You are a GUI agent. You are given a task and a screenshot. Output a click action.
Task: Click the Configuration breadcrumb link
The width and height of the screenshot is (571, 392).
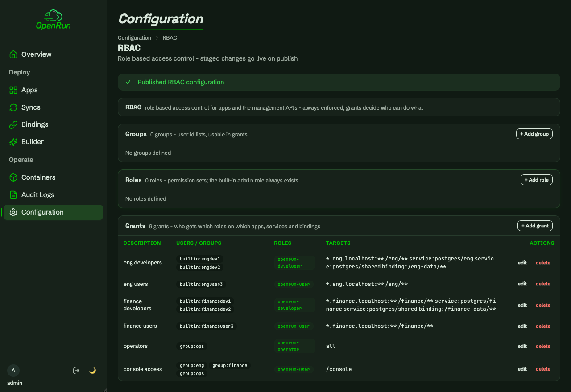[x=134, y=38]
